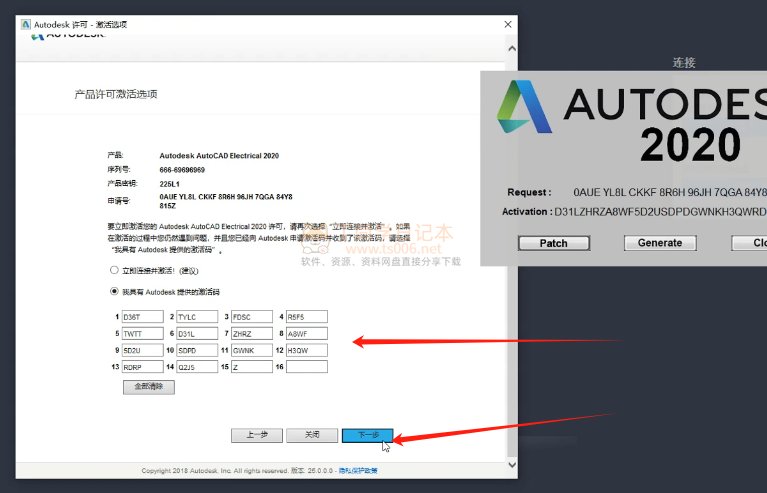Go back with the 上一步 button
Image resolution: width=767 pixels, height=493 pixels.
tap(257, 435)
